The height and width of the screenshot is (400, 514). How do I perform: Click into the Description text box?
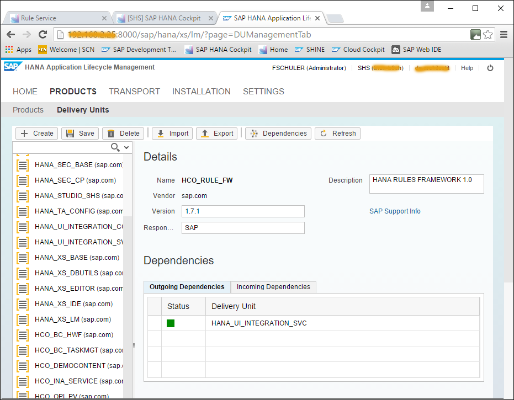426,184
